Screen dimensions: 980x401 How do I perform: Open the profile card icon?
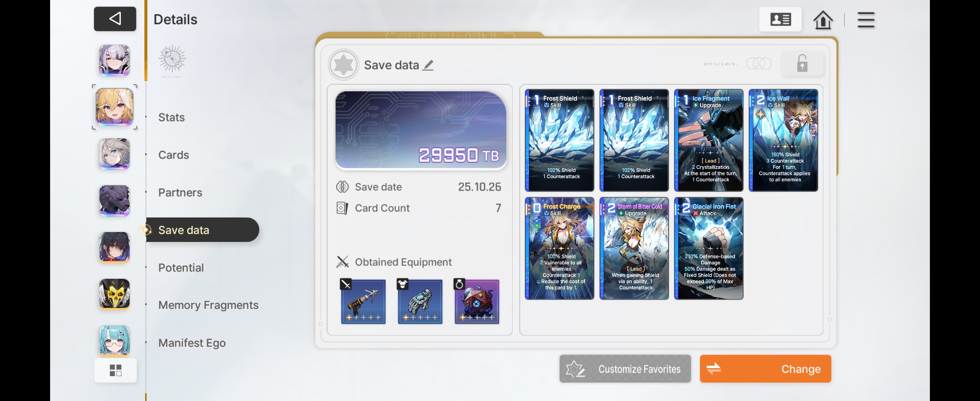coord(780,19)
